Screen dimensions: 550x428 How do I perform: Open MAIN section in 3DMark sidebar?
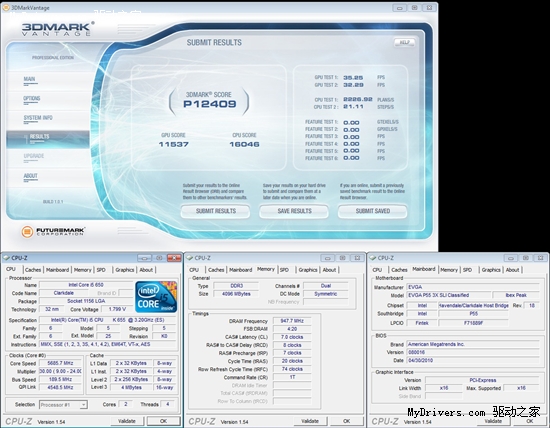pyautogui.click(x=29, y=79)
